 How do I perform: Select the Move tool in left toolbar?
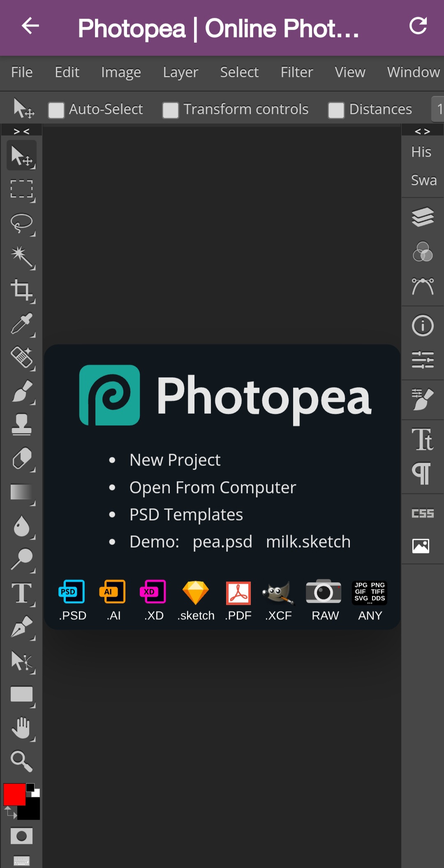[21, 155]
